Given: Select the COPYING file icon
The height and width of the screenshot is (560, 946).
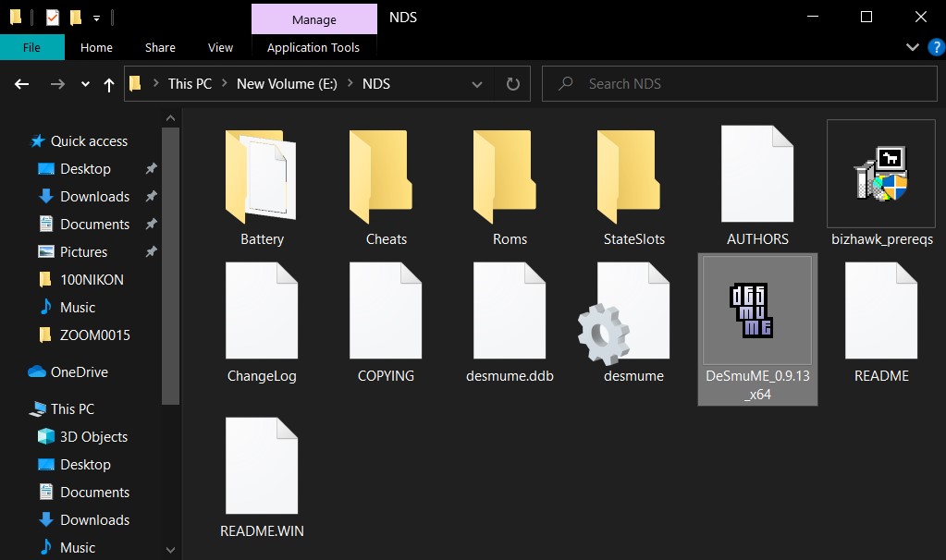Looking at the screenshot, I should [x=385, y=310].
